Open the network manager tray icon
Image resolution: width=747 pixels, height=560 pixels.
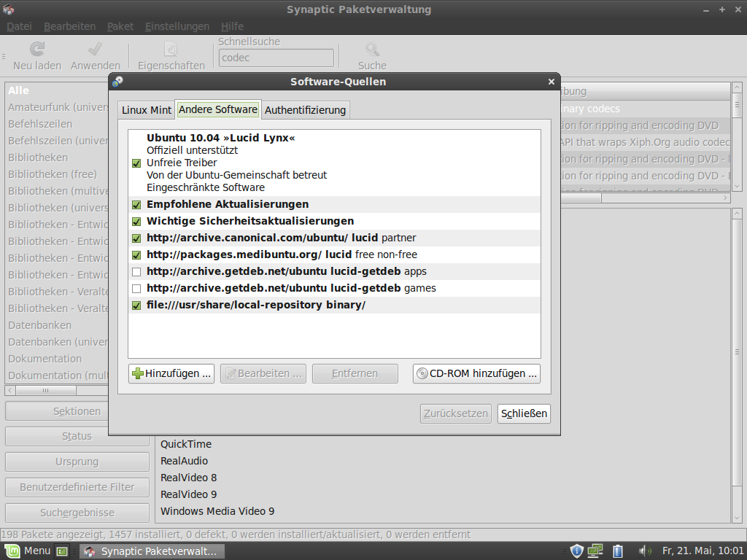click(x=595, y=551)
